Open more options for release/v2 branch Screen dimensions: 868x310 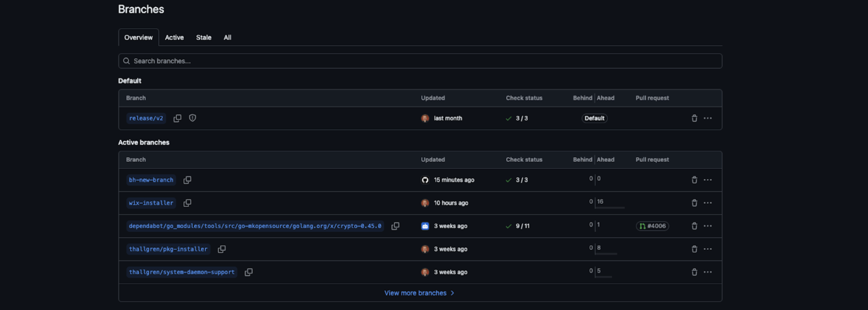(x=707, y=118)
